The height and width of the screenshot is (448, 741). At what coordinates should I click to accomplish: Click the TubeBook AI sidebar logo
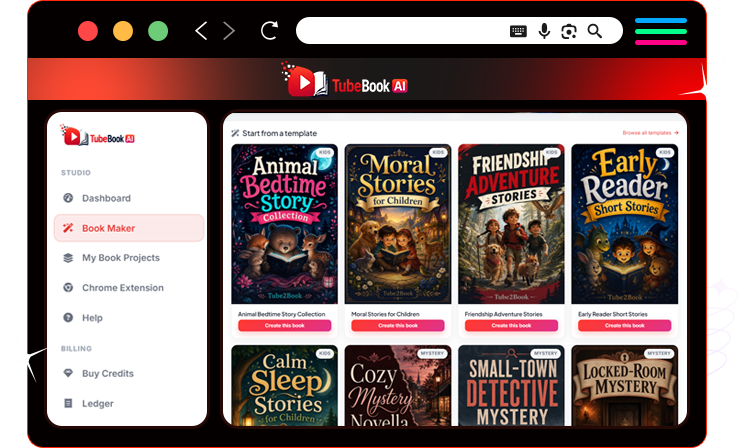pos(97,136)
